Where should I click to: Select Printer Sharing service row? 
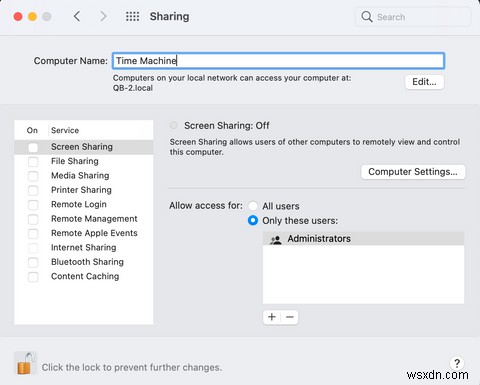click(84, 190)
